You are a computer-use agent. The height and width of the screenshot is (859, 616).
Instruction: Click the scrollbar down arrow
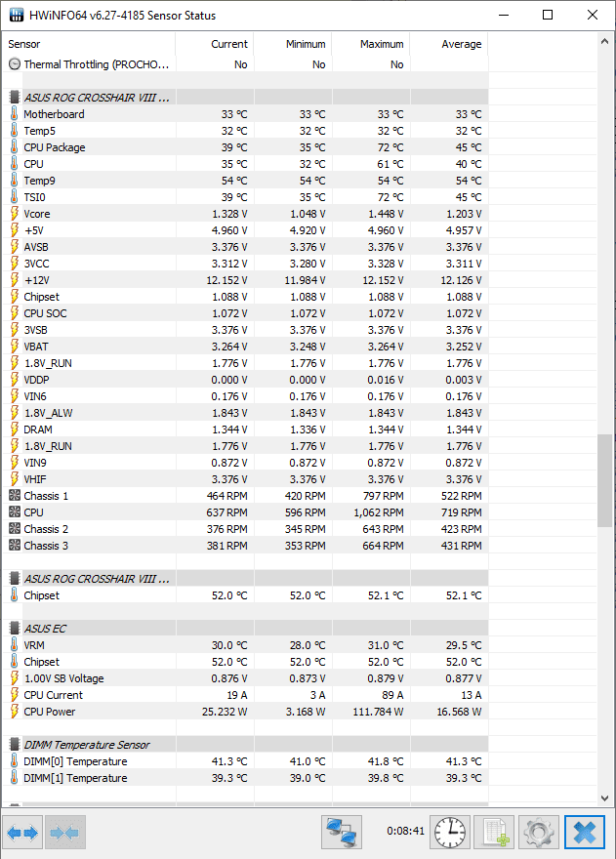click(604, 798)
